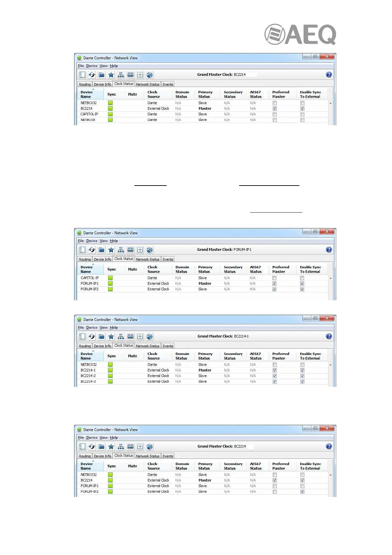This screenshot has height=555, width=392.
Task: Switch to Events tab in window listing BC2214 and FORUM-IP2
Action: [x=168, y=456]
